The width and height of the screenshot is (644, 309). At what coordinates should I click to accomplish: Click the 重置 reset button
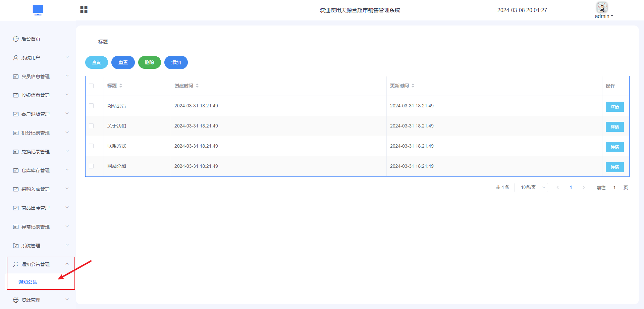123,62
